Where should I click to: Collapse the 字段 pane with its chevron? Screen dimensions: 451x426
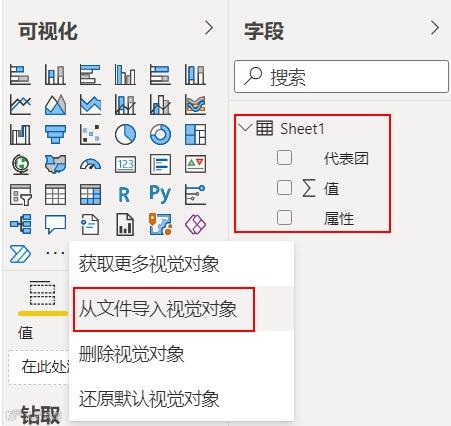click(435, 28)
